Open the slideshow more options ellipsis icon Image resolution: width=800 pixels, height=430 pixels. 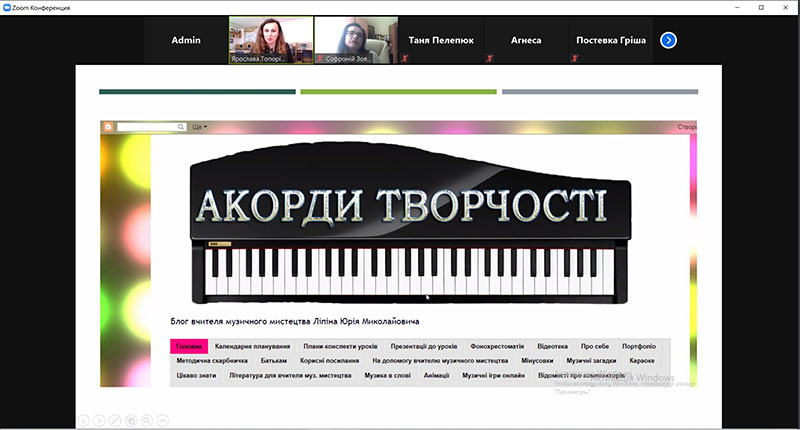click(163, 420)
